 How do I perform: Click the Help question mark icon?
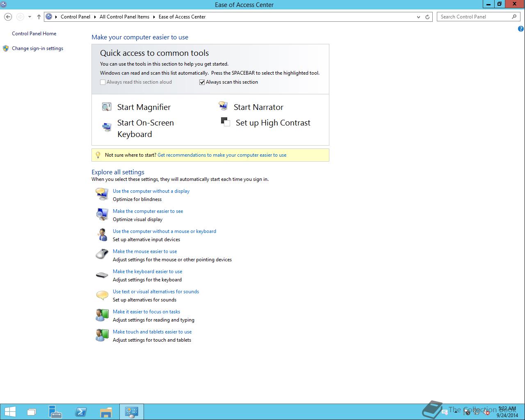521,29
